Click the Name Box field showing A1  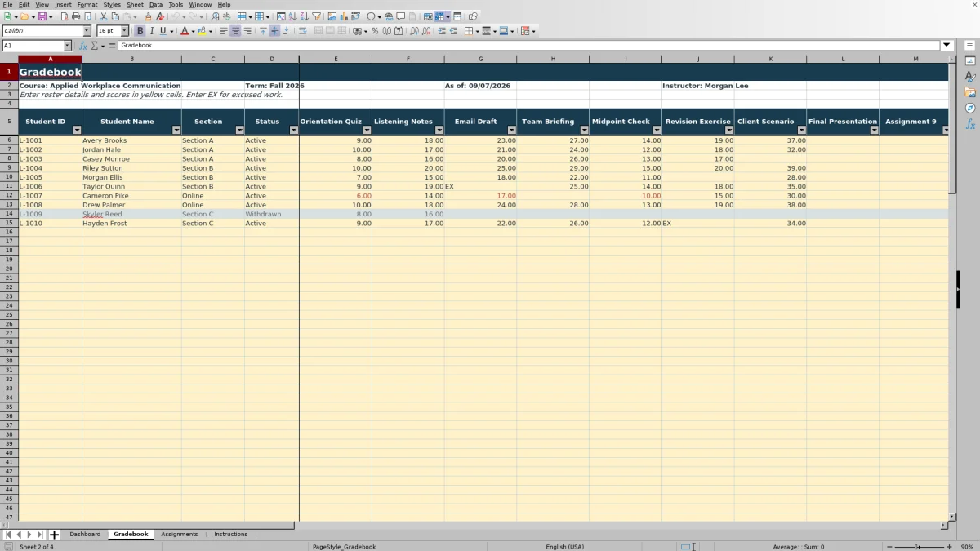(x=32, y=46)
